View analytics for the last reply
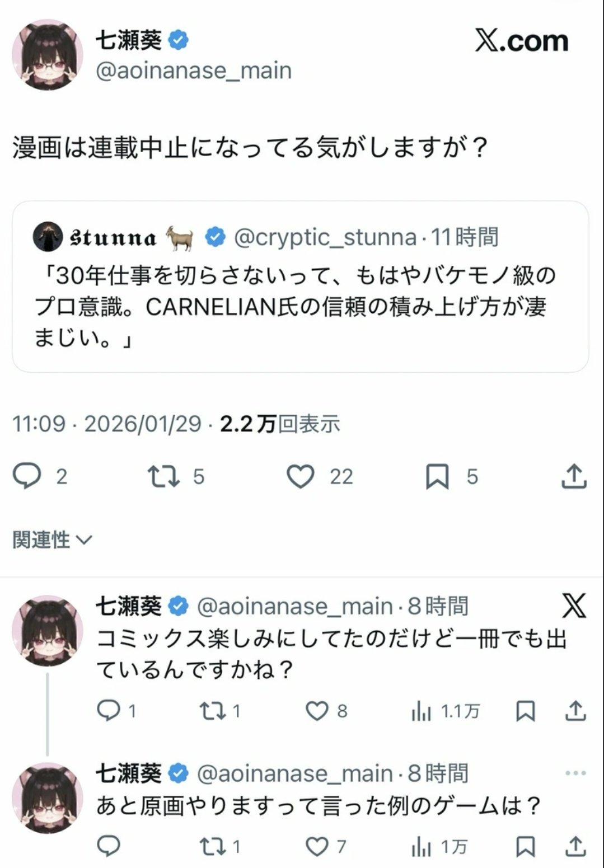 (422, 847)
